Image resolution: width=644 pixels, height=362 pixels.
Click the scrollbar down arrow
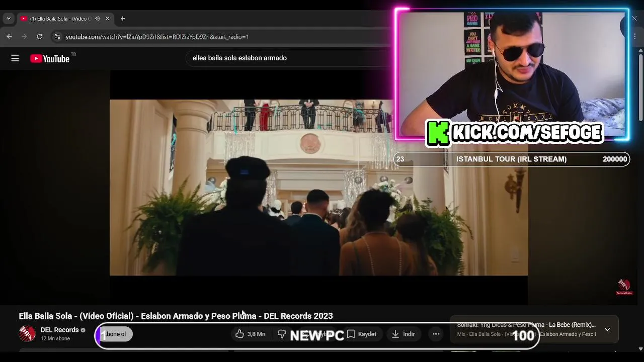[640, 348]
